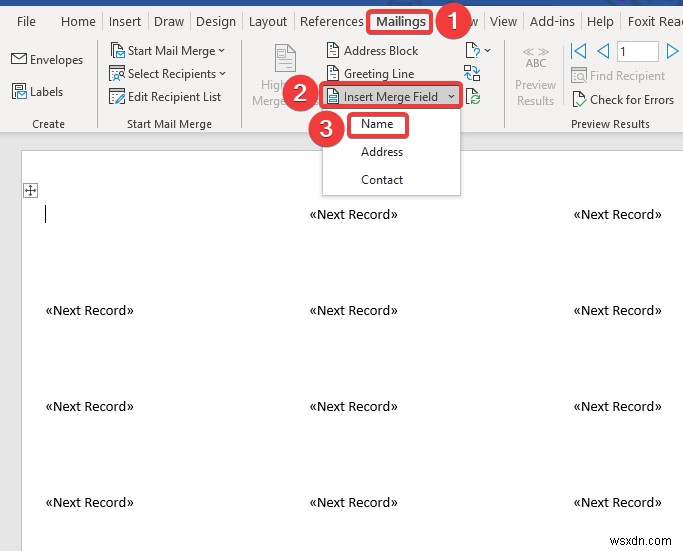Go to the previous record
The height and width of the screenshot is (551, 683).
[x=603, y=51]
